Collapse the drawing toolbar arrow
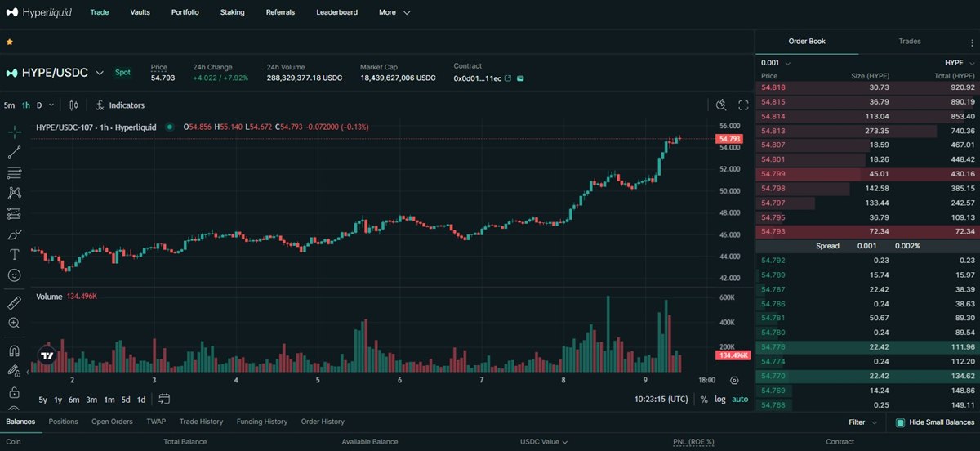980x451 pixels. click(29, 373)
